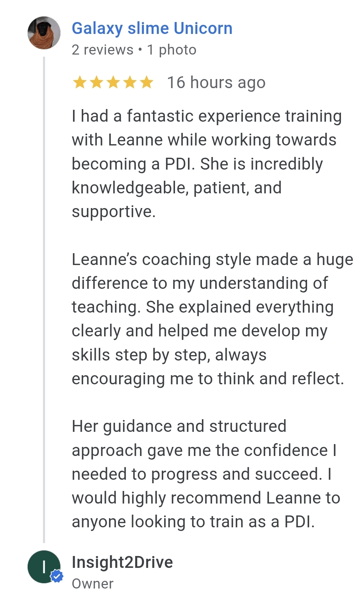Click the middle yellow rating star
This screenshot has height=599, width=364.
pos(113,83)
